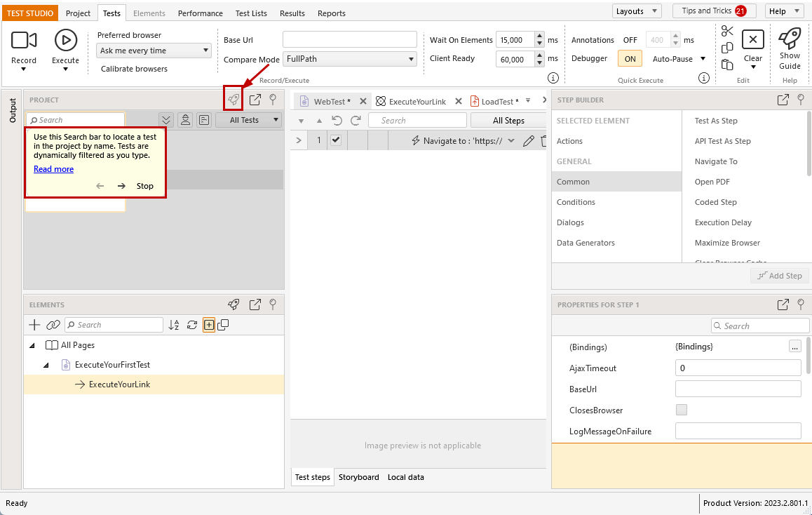The image size is (812, 515).
Task: Toggle the highlighted expand-all elements button
Action: point(209,325)
